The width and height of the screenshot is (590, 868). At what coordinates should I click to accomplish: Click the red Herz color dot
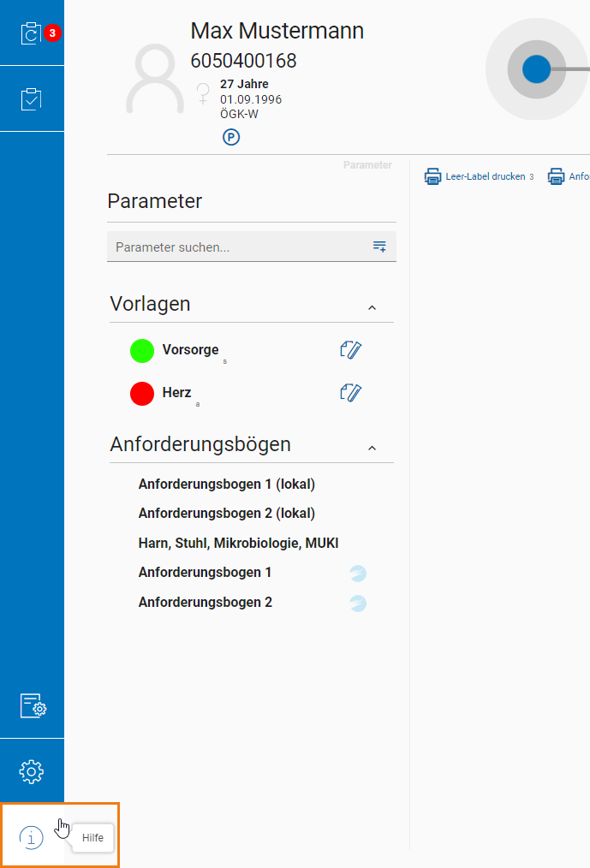point(142,394)
